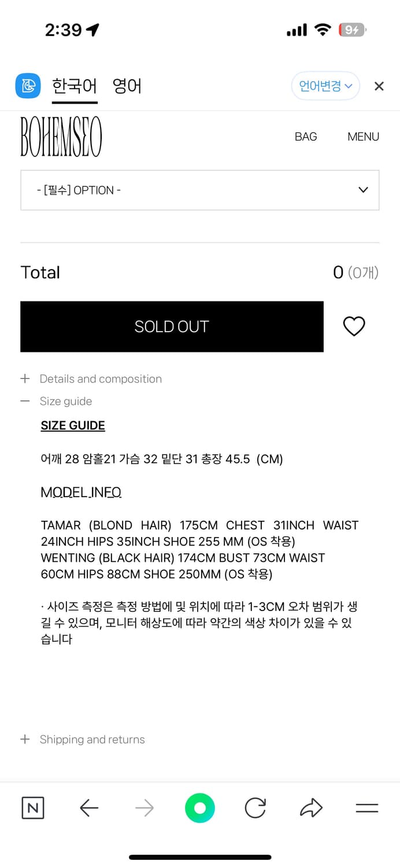Image resolution: width=400 pixels, height=868 pixels.
Task: Open sharing options via the share icon
Action: click(x=311, y=808)
